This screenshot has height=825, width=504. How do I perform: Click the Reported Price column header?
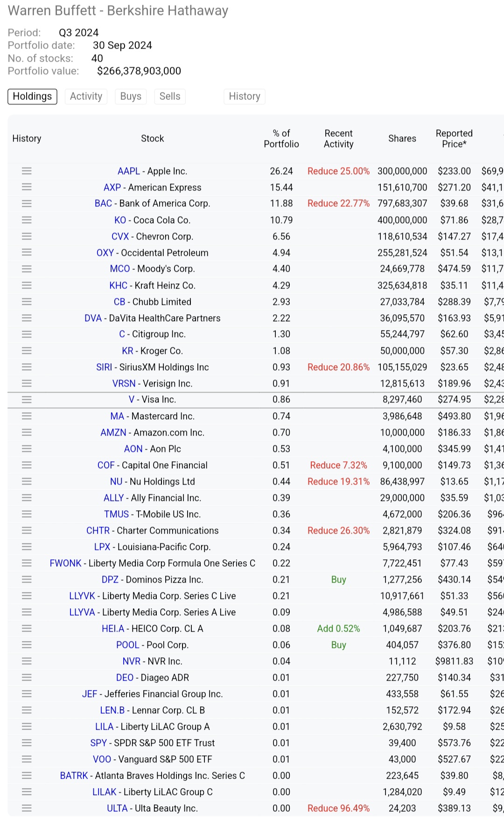pos(454,139)
